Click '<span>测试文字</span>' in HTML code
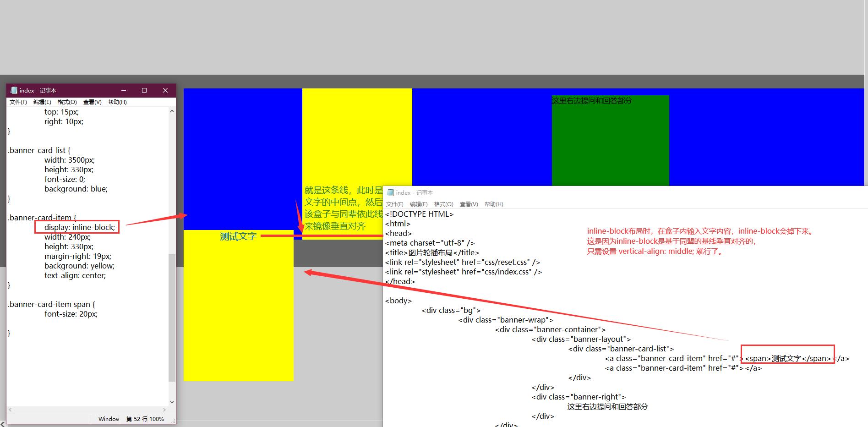 788,358
